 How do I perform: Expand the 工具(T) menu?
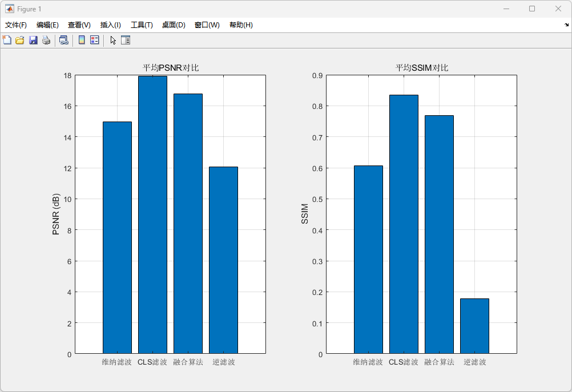142,25
